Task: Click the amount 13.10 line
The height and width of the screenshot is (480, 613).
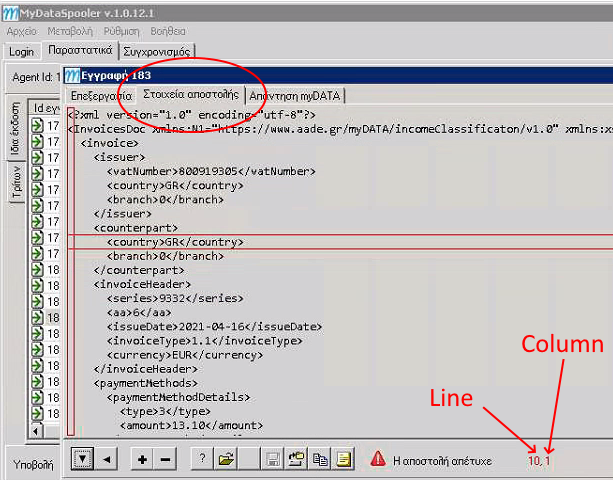Action: pyautogui.click(x=191, y=425)
